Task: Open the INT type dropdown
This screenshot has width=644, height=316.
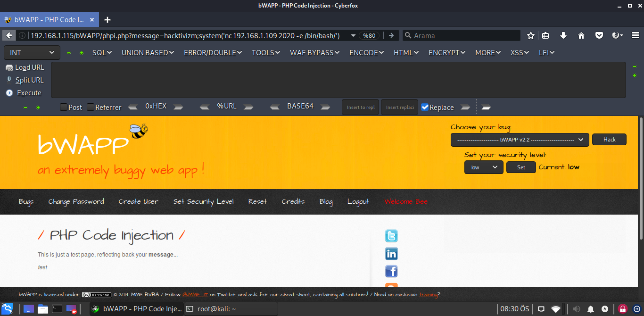Action: point(32,53)
